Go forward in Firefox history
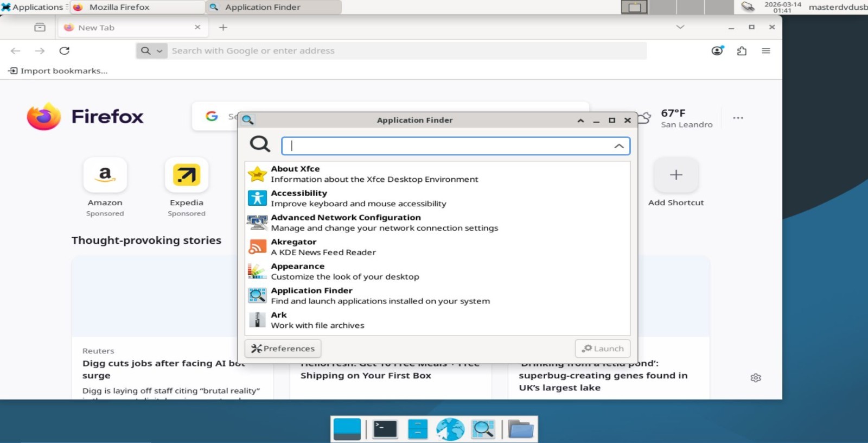 point(40,50)
